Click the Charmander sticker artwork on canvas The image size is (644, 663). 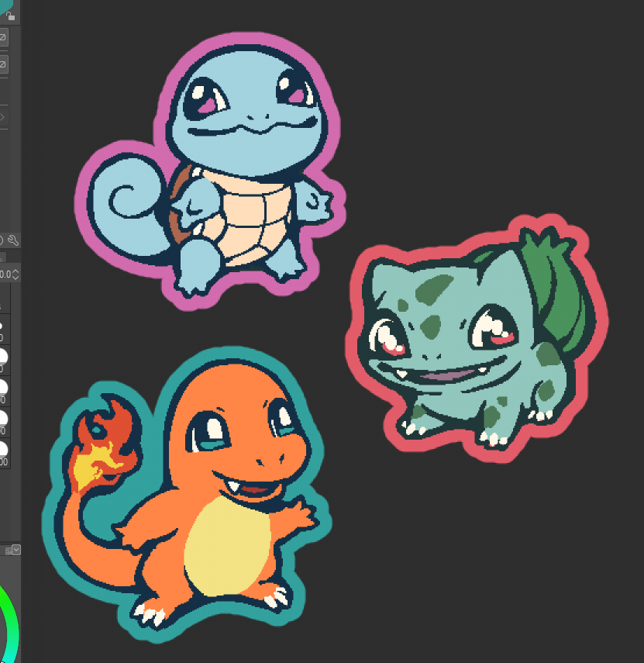pos(187,494)
